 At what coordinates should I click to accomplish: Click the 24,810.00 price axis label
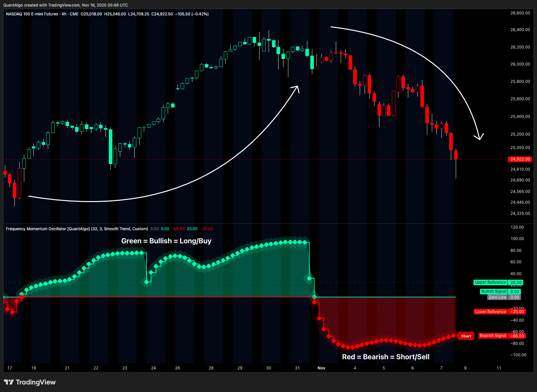[x=520, y=169]
